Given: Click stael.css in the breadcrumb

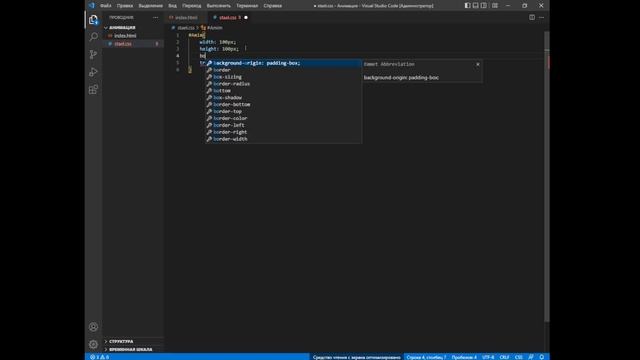Looking at the screenshot, I should coord(186,28).
